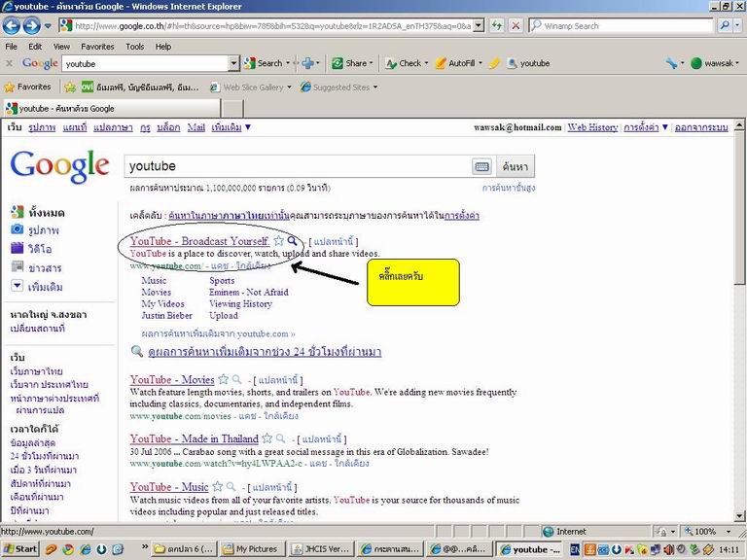Switch to My Pictures taskbar window
The width and height of the screenshot is (747, 560).
[252, 548]
